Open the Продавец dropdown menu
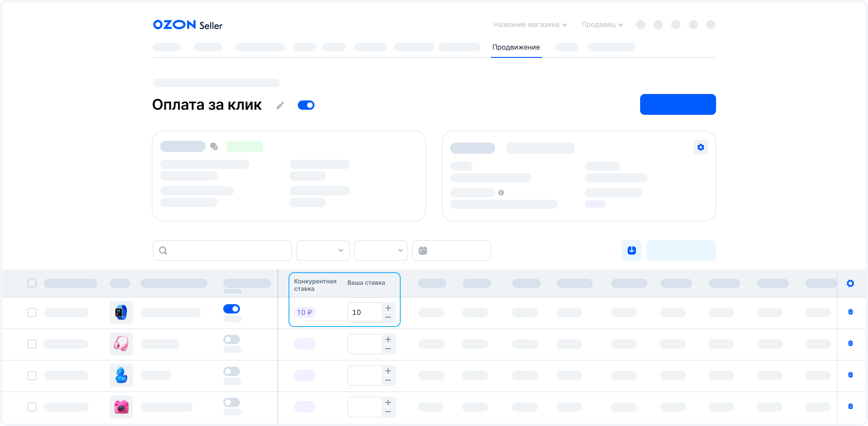 tap(602, 25)
